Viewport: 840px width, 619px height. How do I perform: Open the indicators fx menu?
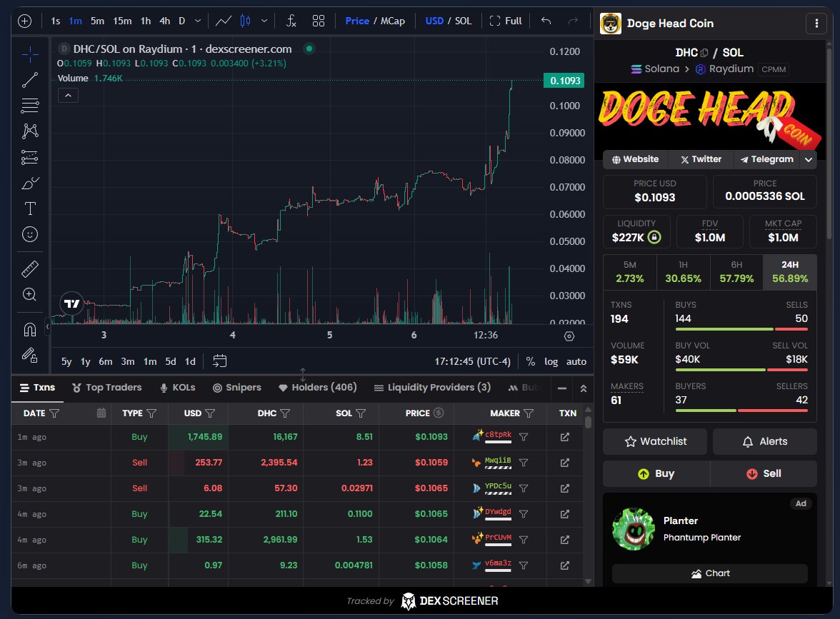[x=291, y=21]
